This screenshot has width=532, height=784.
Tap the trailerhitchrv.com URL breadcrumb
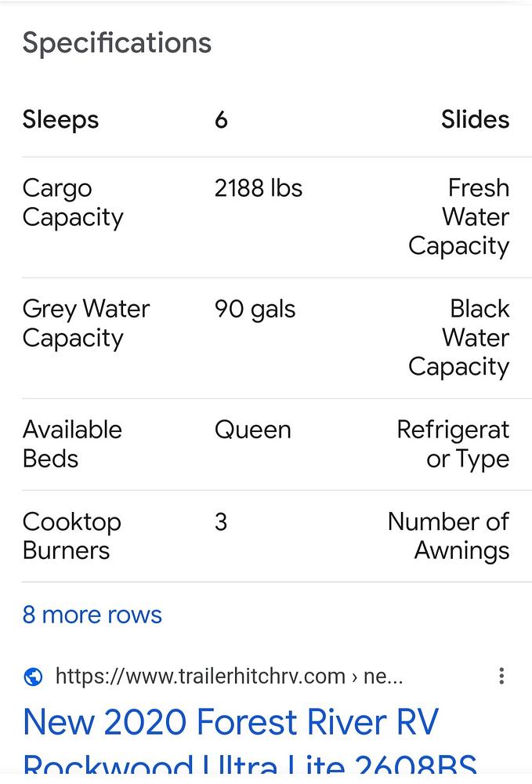[229, 677]
